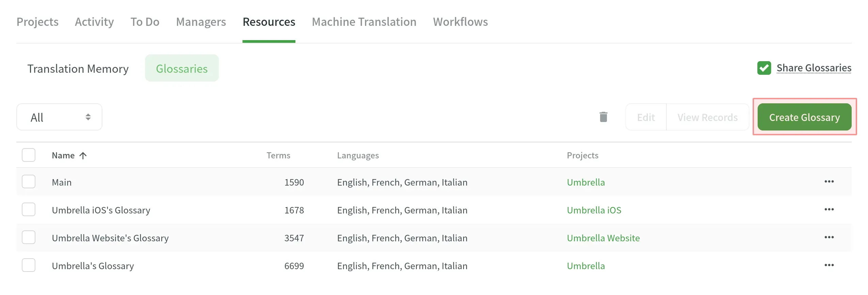
Task: Open Umbrella project link in Umbrella's Glossary row
Action: tap(586, 266)
